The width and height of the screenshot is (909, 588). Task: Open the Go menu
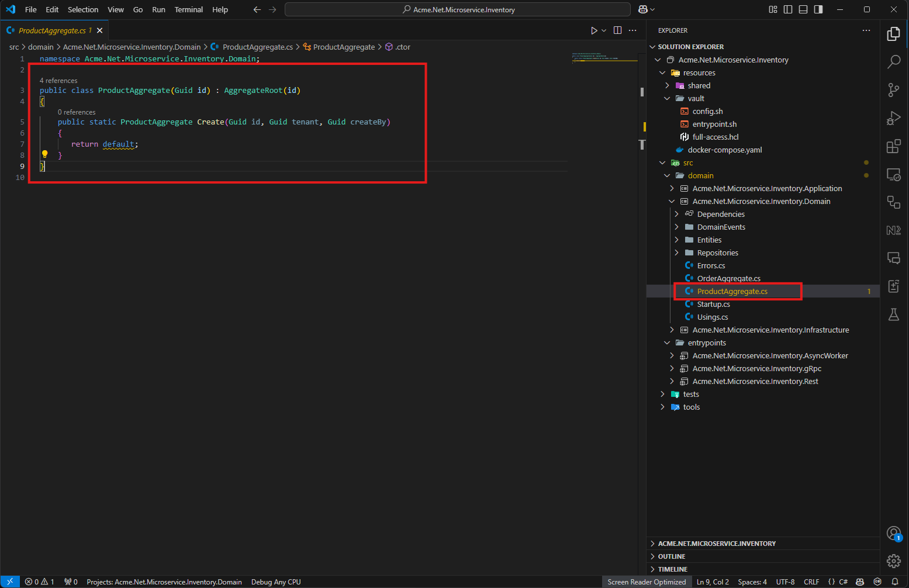click(x=138, y=9)
